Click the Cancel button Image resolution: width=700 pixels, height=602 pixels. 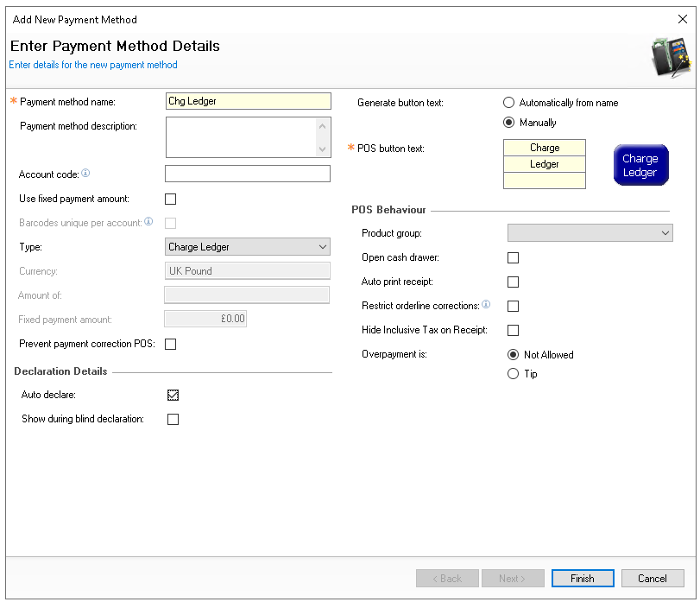(652, 579)
